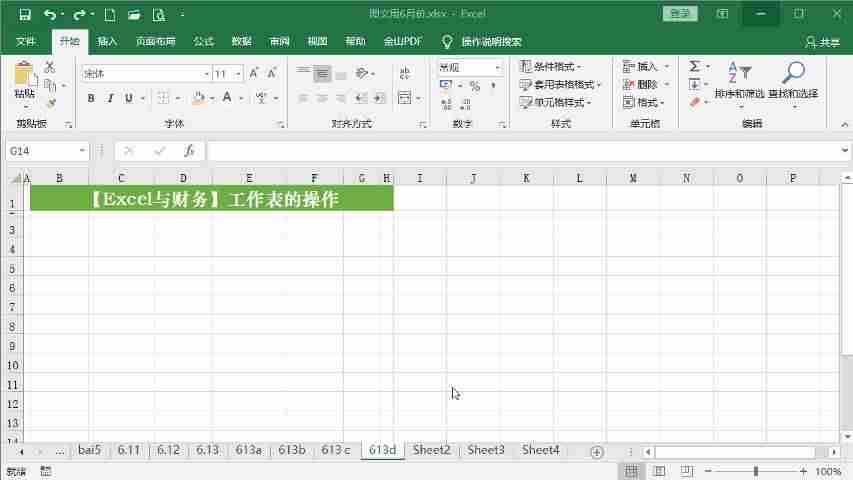Switch to Page Break Preview
Image resolution: width=853 pixels, height=480 pixels.
687,471
